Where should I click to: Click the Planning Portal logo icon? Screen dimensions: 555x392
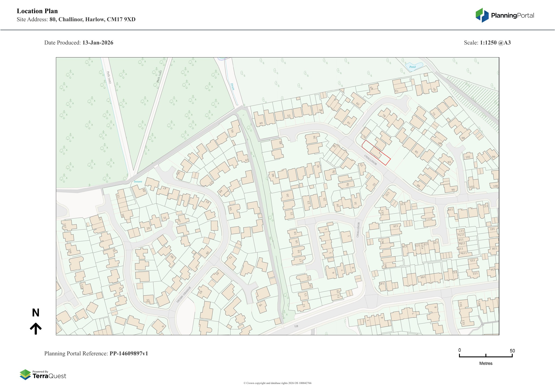click(482, 15)
